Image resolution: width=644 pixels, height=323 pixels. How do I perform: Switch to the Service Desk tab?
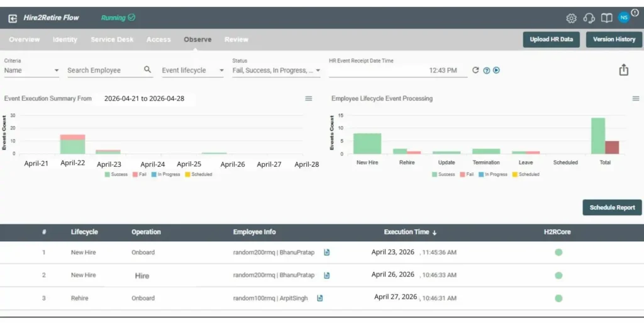(x=112, y=40)
